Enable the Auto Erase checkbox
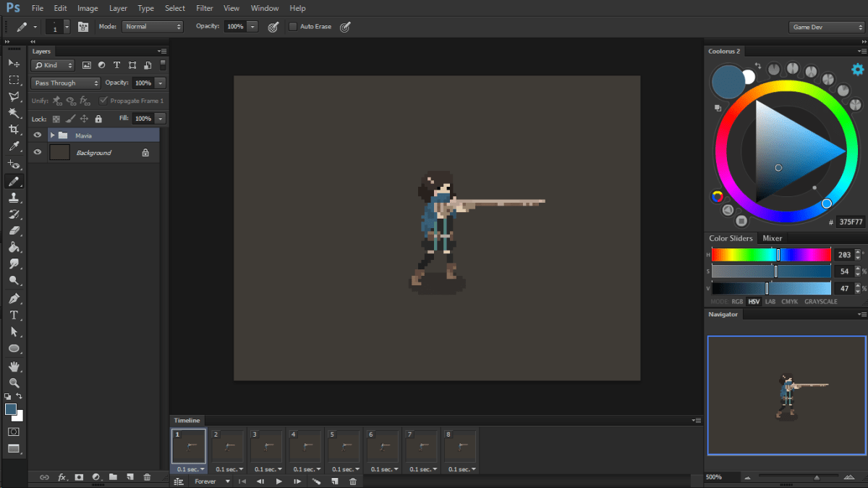 293,27
